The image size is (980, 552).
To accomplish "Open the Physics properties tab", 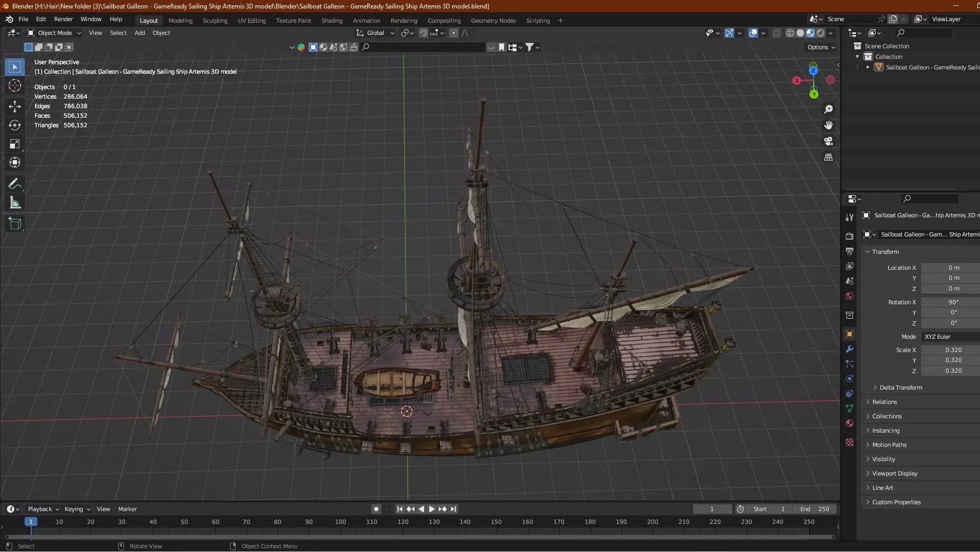I will click(x=850, y=379).
